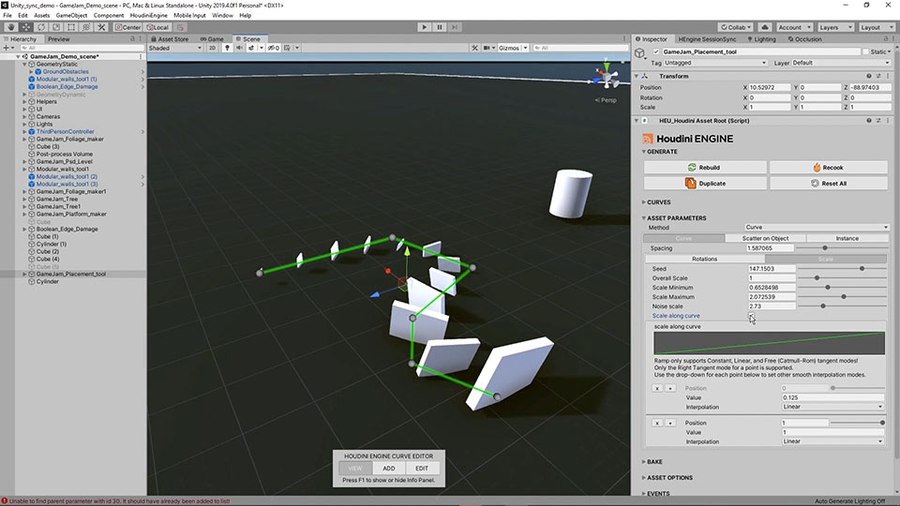Open the cloud services icon
The width and height of the screenshot is (900, 506).
765,27
